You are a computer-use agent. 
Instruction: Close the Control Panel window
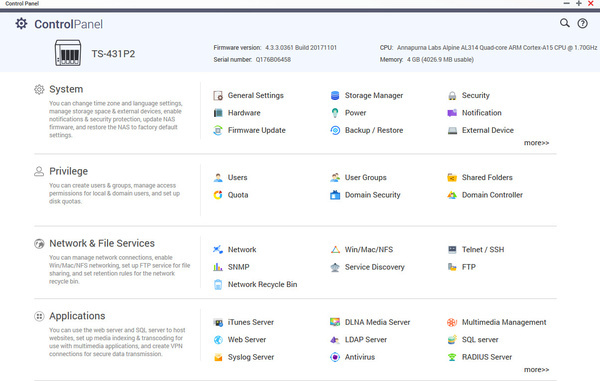coord(590,3)
